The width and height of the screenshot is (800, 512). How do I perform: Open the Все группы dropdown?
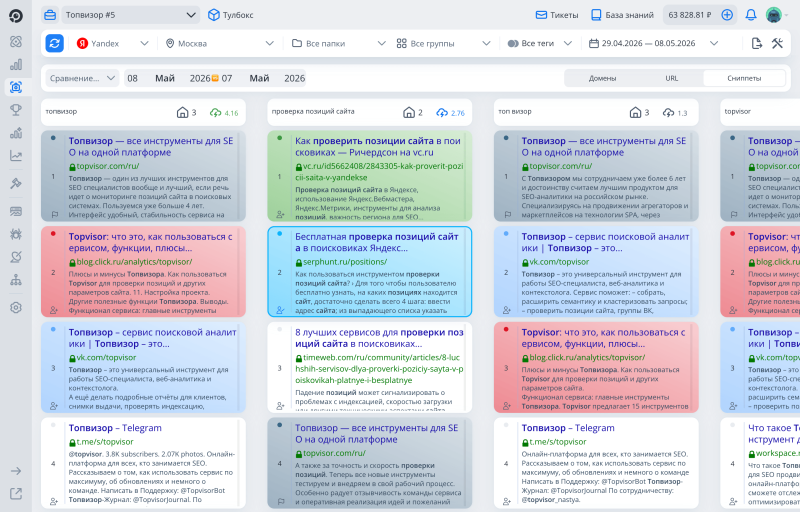click(x=443, y=43)
